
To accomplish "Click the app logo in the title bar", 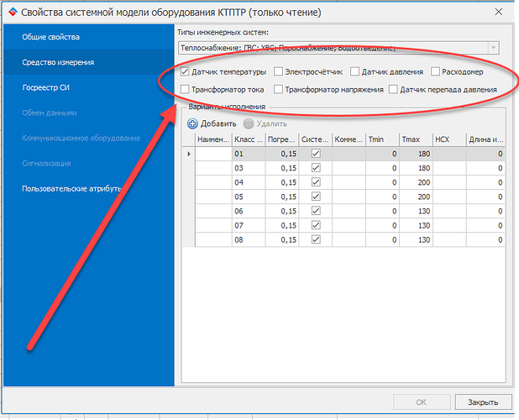I will click(x=12, y=12).
